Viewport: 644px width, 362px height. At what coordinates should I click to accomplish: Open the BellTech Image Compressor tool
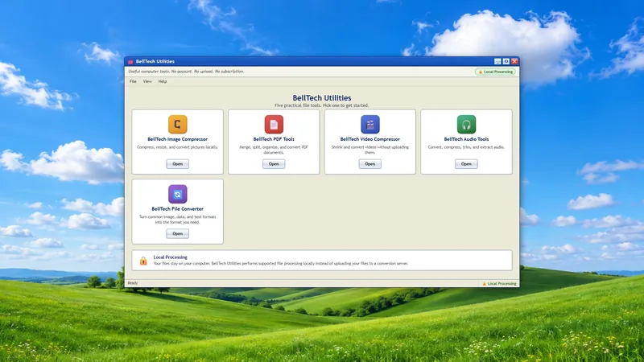[x=177, y=164]
